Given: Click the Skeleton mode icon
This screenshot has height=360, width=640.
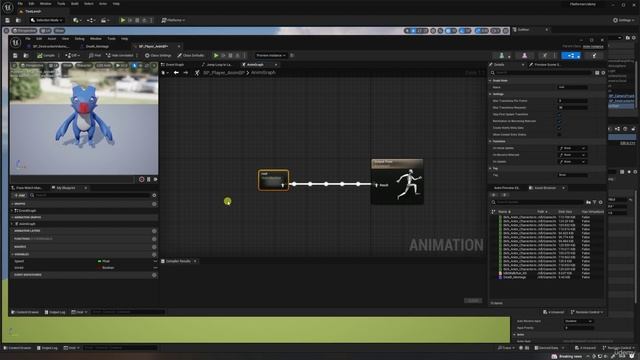Looking at the screenshot, I should (x=502, y=56).
